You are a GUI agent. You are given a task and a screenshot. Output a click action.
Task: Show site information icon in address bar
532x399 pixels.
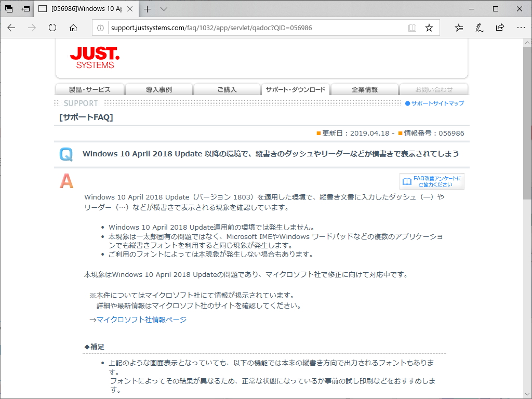click(x=100, y=28)
